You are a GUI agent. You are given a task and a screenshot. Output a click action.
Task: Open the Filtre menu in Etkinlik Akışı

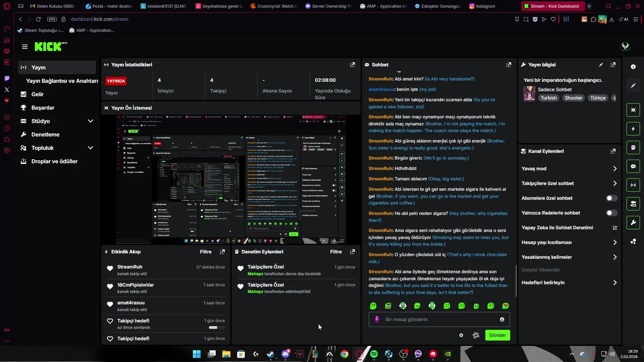click(x=205, y=252)
